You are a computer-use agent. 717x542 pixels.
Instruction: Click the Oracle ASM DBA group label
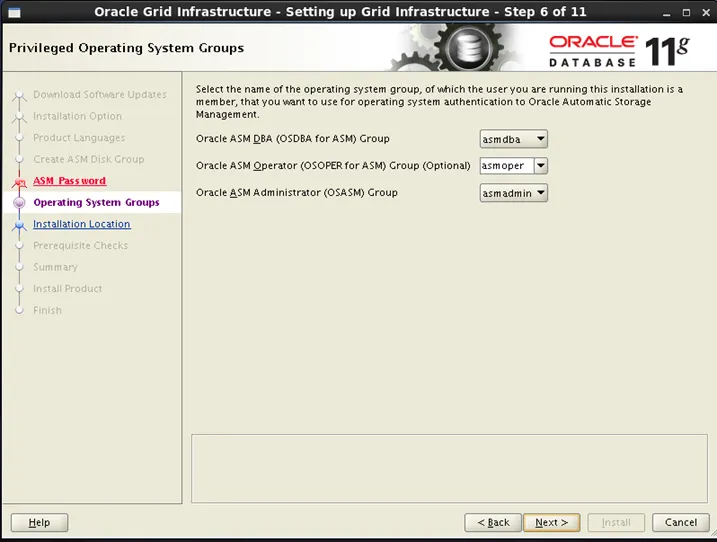click(x=293, y=139)
